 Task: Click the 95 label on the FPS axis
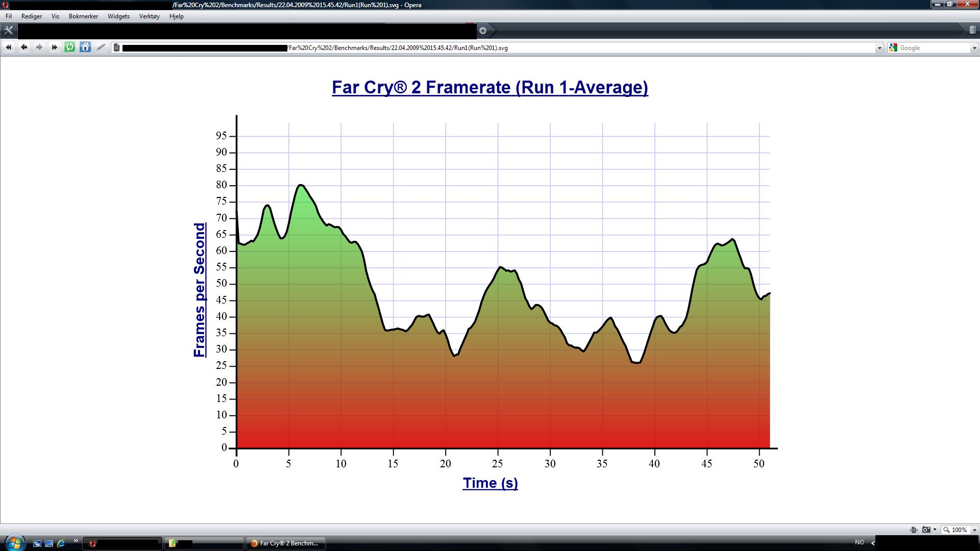click(x=222, y=136)
